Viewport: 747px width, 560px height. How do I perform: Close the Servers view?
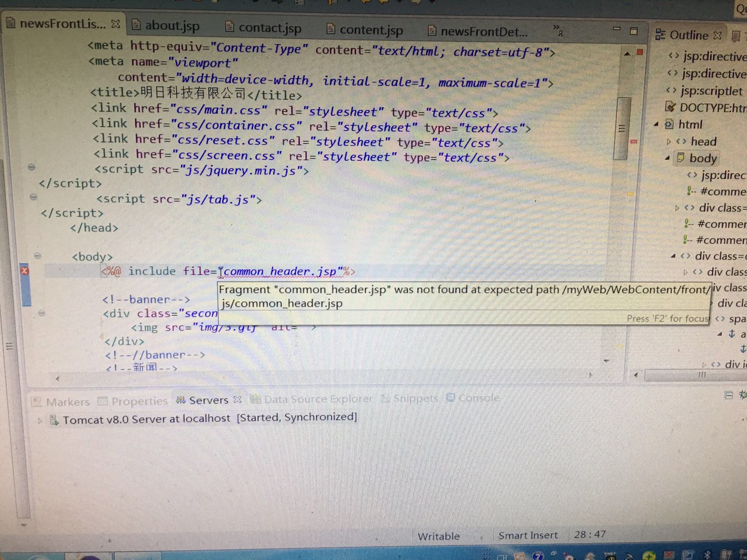pyautogui.click(x=238, y=399)
